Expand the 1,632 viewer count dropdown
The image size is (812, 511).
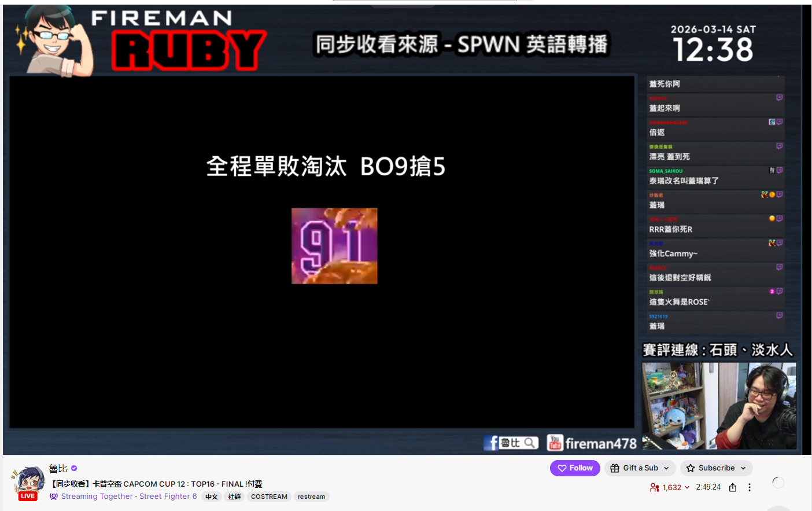670,487
